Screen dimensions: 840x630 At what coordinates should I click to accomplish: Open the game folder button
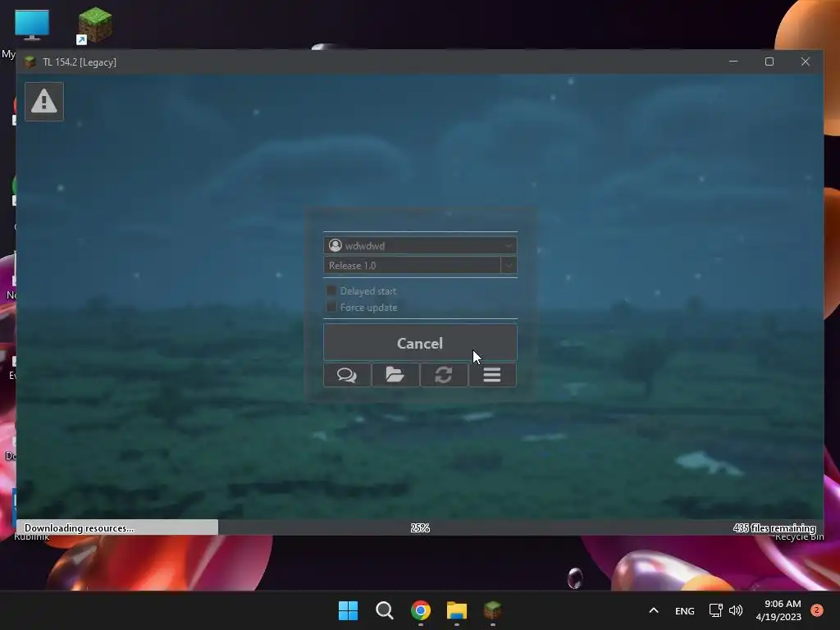(395, 375)
